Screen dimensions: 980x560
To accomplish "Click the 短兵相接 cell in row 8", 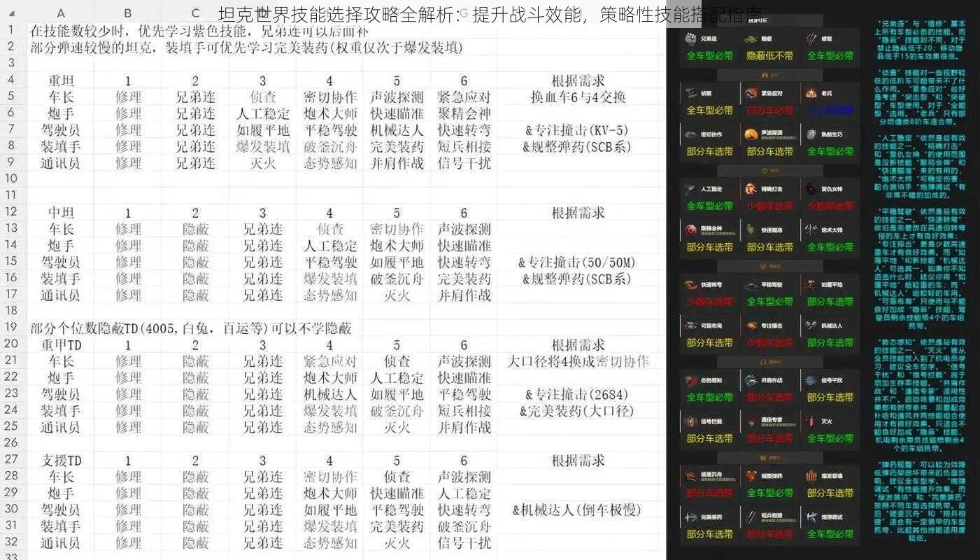I will pos(464,146).
